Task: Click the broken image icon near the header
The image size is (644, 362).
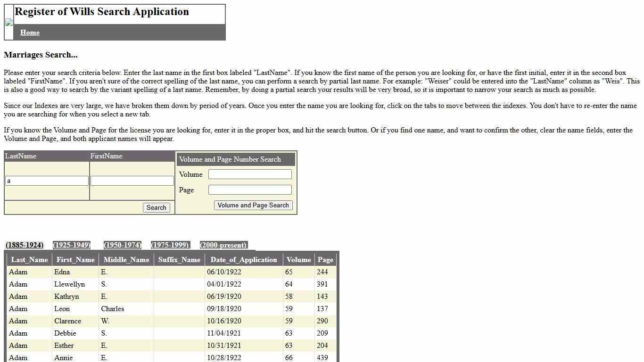Action: coord(8,22)
